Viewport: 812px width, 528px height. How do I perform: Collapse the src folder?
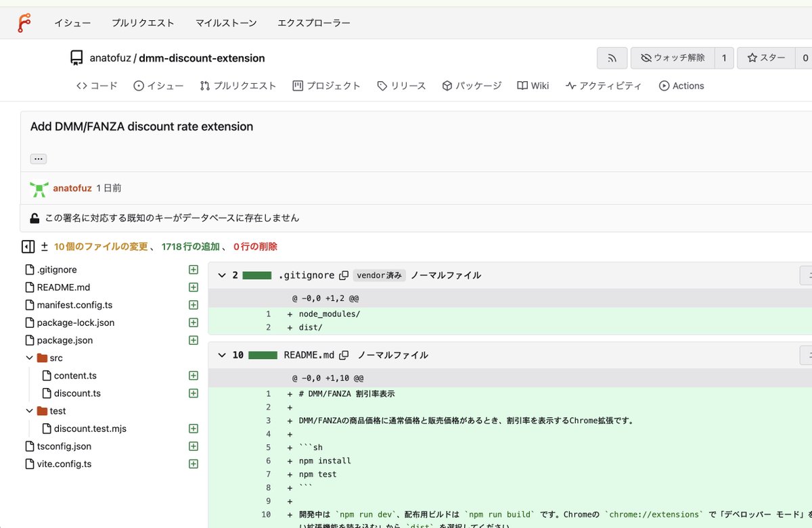click(x=29, y=358)
